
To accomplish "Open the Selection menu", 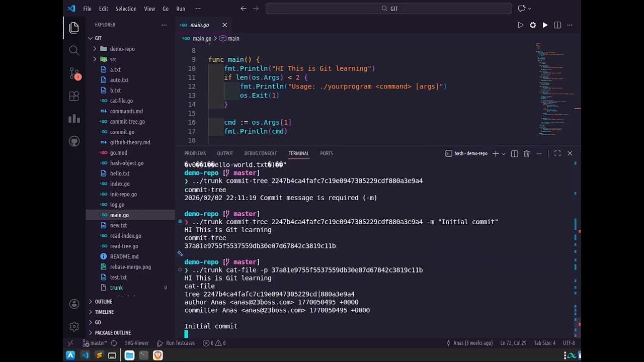I will point(126,9).
